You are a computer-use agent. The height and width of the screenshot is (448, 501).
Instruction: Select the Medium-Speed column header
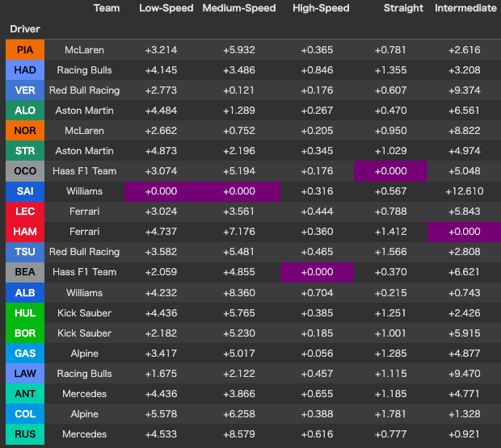pyautogui.click(x=238, y=8)
